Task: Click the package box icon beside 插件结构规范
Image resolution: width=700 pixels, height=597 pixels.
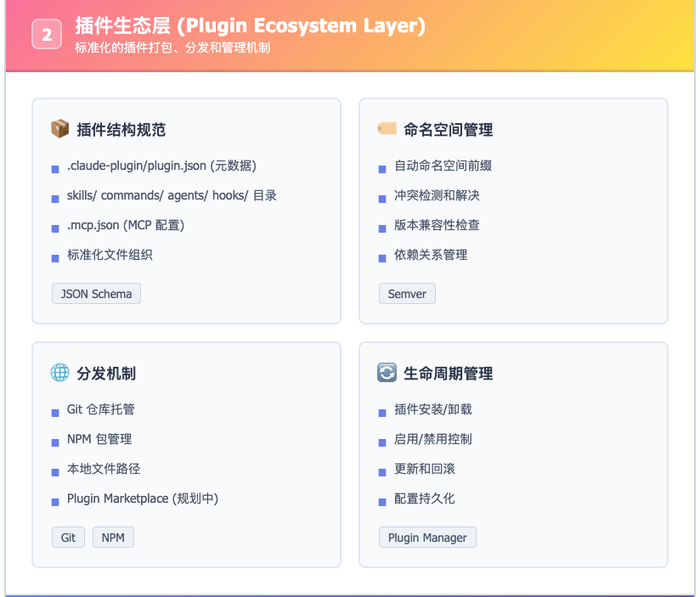Action: pos(59,129)
